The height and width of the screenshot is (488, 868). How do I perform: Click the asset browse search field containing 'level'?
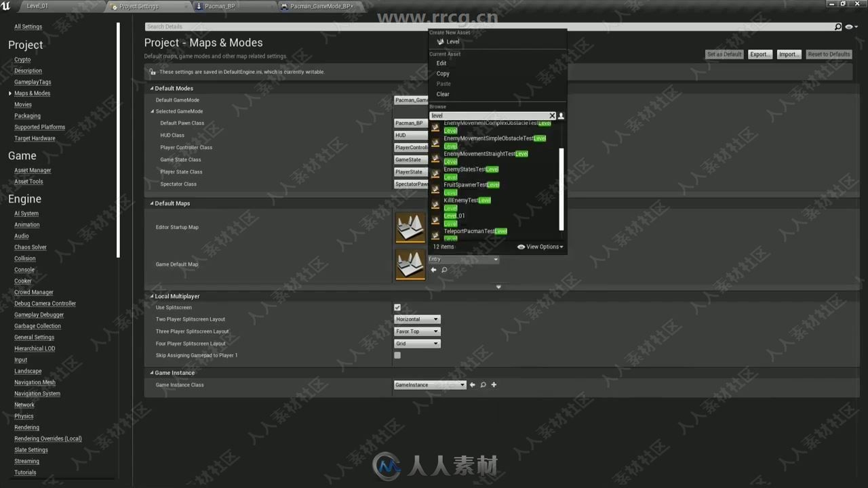[489, 116]
